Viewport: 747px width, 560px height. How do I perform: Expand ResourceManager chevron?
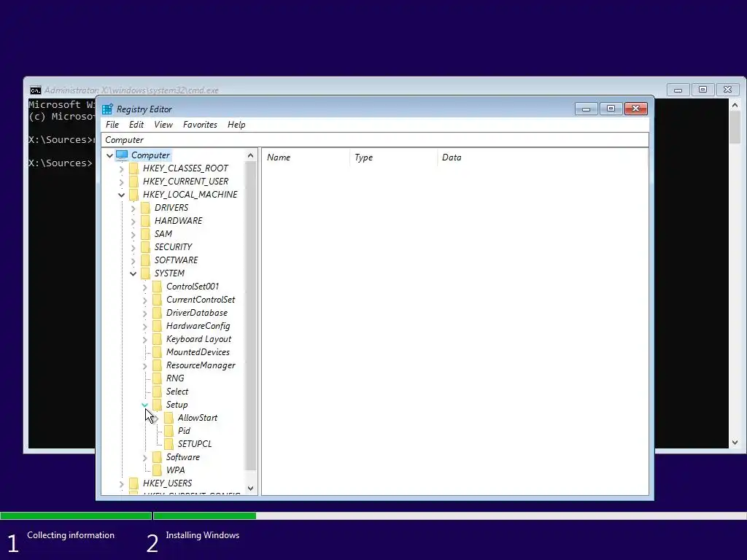click(x=145, y=366)
